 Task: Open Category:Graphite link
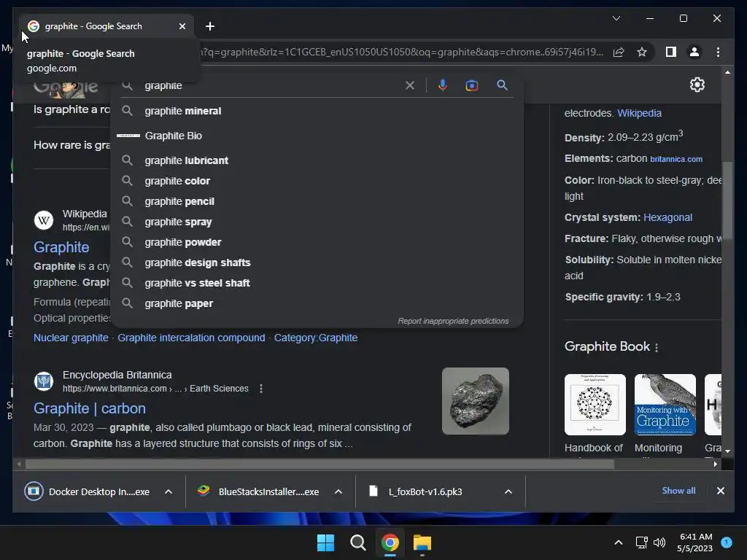tap(316, 338)
